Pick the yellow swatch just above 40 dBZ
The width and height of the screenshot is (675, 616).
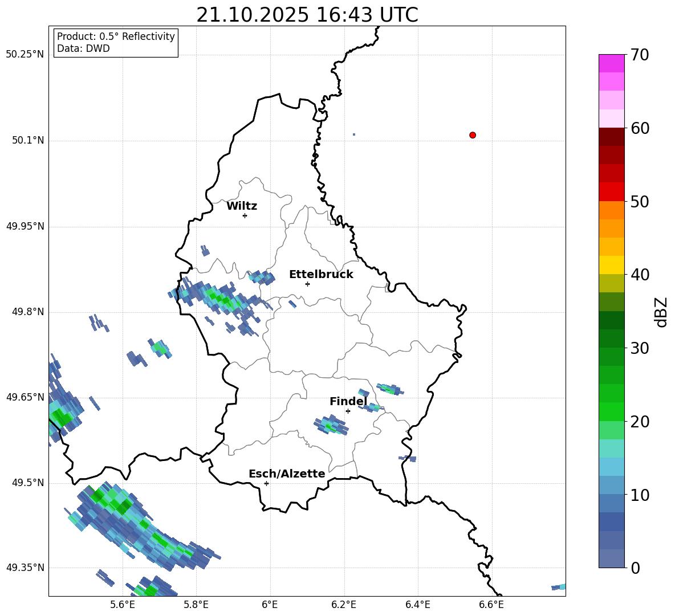click(611, 265)
